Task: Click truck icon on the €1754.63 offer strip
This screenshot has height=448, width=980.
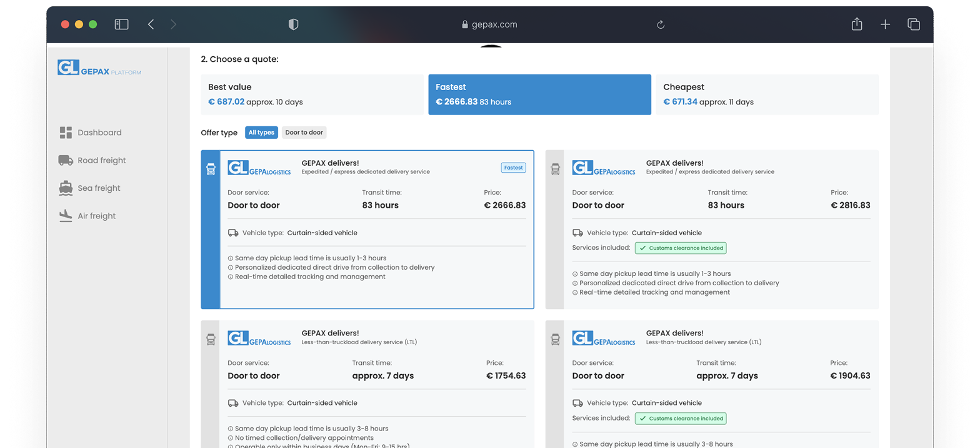Action: [211, 339]
